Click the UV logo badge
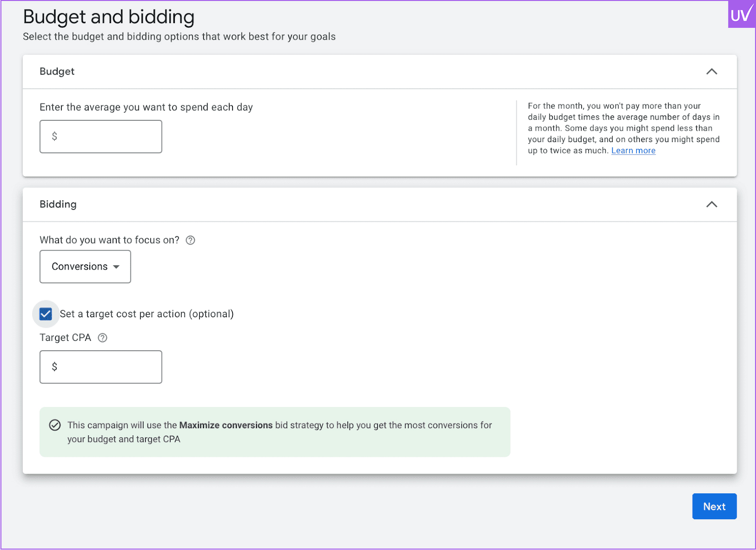Screen dimensions: 756x550 (x=741, y=15)
